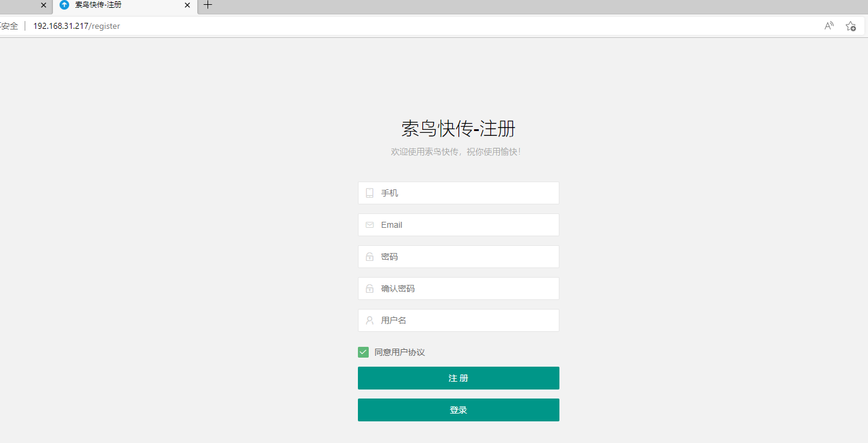Open a new browser tab with plus button
868x443 pixels.
coord(208,5)
